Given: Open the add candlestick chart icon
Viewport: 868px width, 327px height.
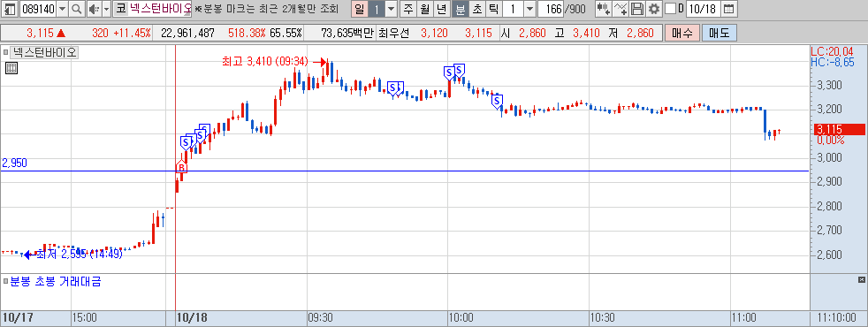Looking at the screenshot, I should [605, 9].
